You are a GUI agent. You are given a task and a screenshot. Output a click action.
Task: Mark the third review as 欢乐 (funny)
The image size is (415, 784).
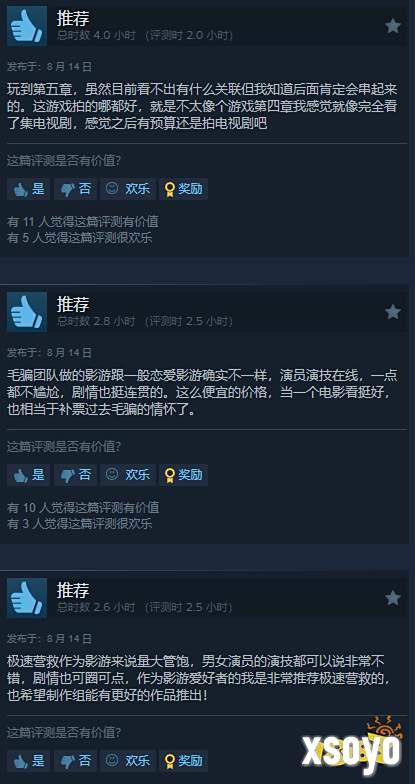tap(128, 761)
